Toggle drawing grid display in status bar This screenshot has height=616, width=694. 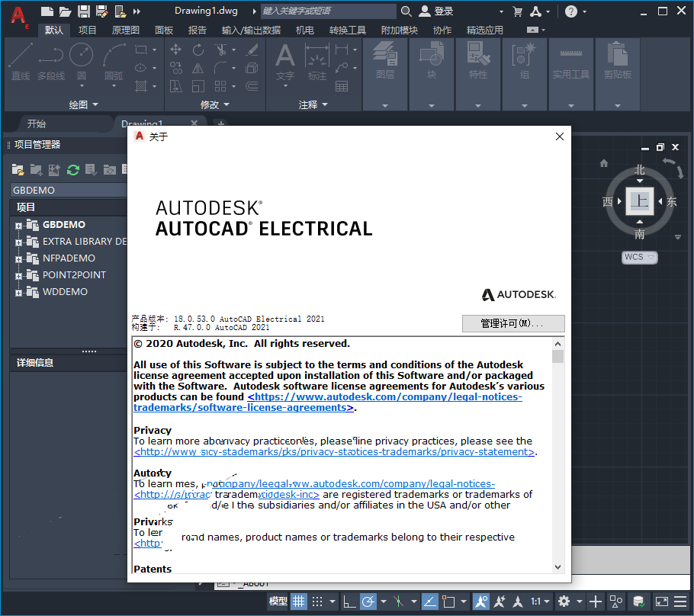coord(299,602)
